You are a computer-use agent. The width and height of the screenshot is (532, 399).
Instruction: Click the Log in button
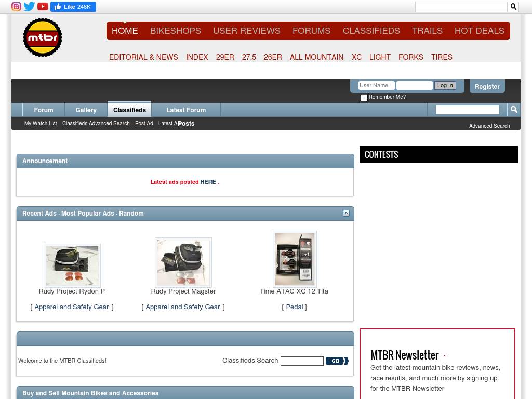click(x=445, y=86)
